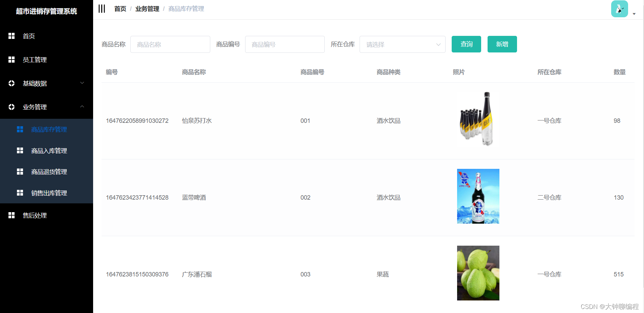Screen dimensions: 644x313
Task: Open the user avatar dropdown menu
Action: [x=619, y=9]
